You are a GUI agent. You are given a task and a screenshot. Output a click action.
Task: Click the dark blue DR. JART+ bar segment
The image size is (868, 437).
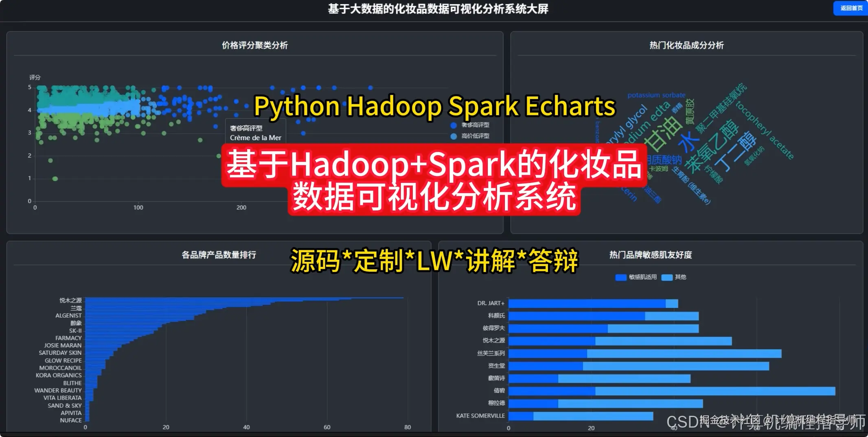tap(587, 303)
